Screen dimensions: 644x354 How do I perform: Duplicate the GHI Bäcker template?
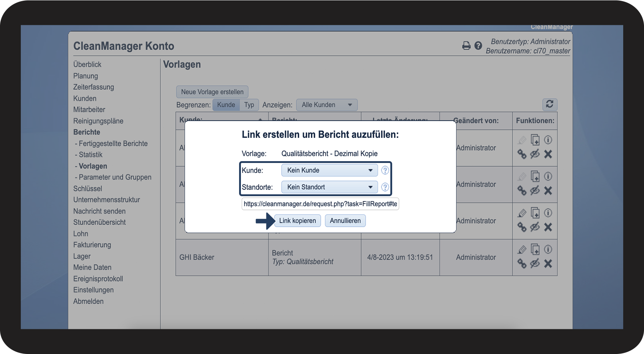tap(535, 249)
